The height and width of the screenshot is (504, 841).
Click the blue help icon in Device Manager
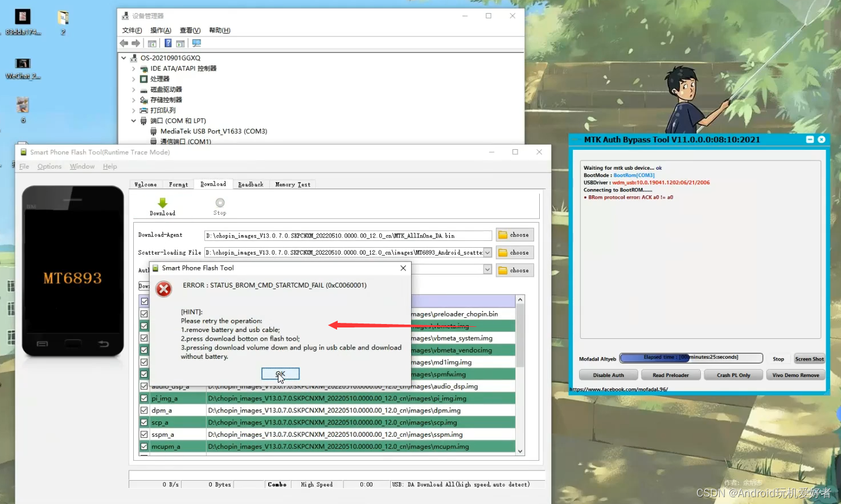coord(168,43)
